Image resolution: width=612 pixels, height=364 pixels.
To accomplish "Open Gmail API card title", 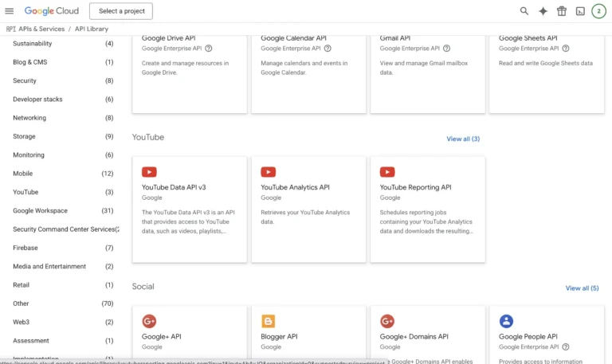I will tap(395, 38).
